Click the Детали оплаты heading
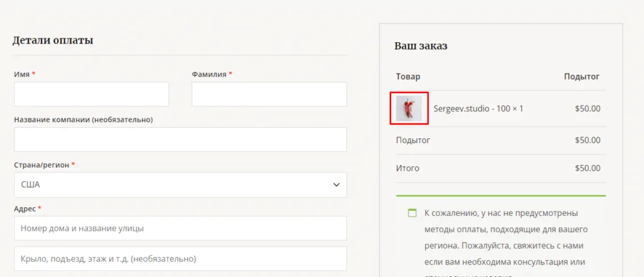The image size is (644, 277). (x=53, y=40)
